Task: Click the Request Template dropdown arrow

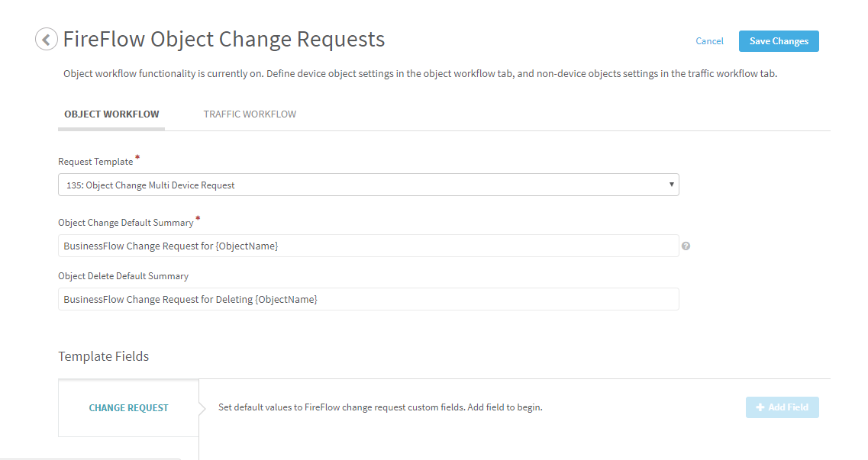Action: click(x=671, y=185)
